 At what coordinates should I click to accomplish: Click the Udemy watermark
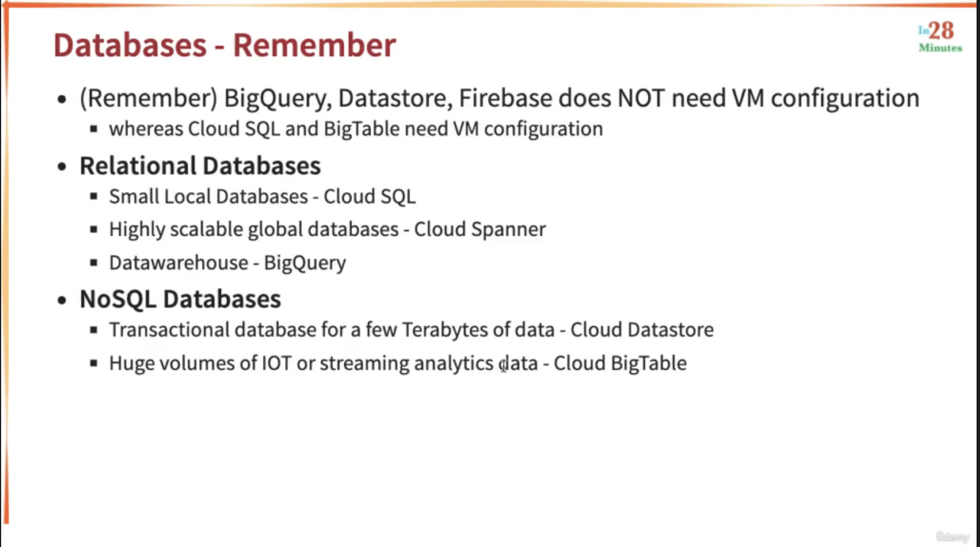[952, 537]
